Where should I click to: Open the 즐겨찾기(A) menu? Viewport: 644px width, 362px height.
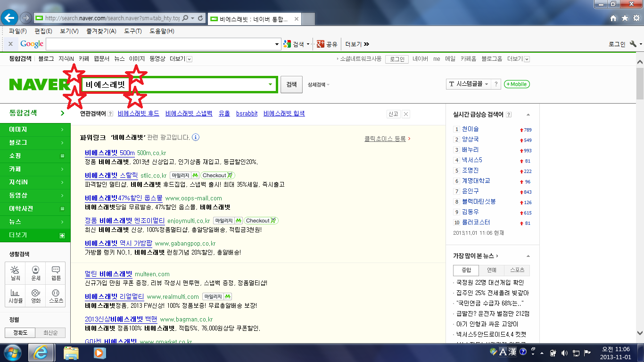(101, 31)
